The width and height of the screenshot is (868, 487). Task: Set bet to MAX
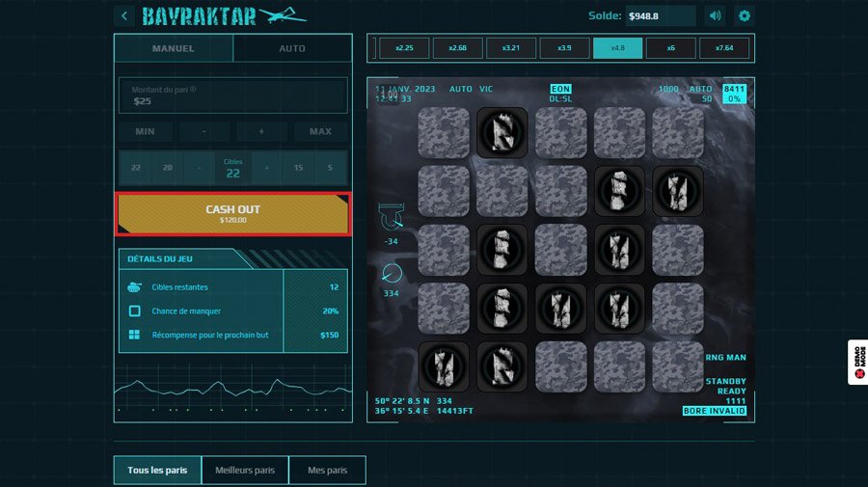pos(320,132)
